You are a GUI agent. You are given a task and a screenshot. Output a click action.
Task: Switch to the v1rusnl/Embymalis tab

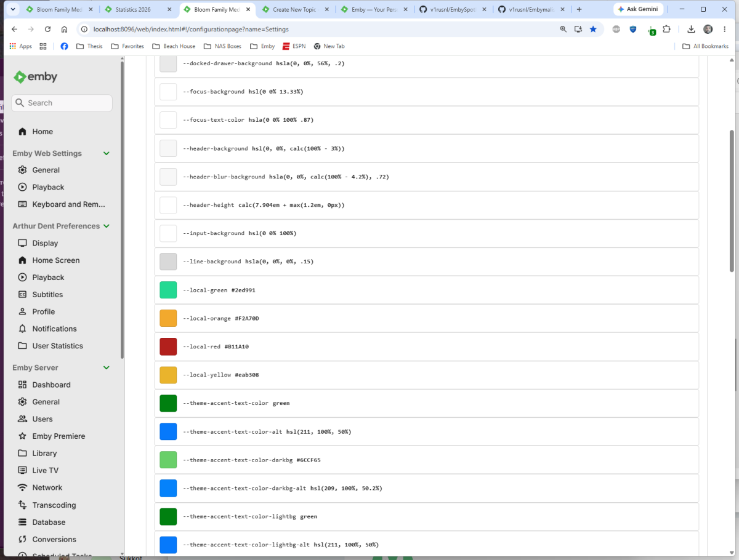pyautogui.click(x=531, y=9)
